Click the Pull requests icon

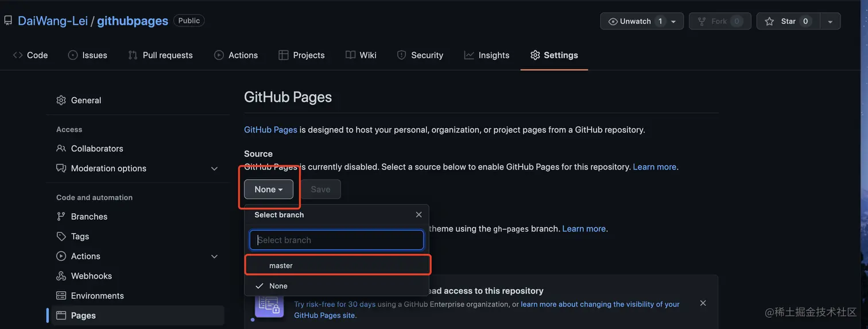coord(133,55)
